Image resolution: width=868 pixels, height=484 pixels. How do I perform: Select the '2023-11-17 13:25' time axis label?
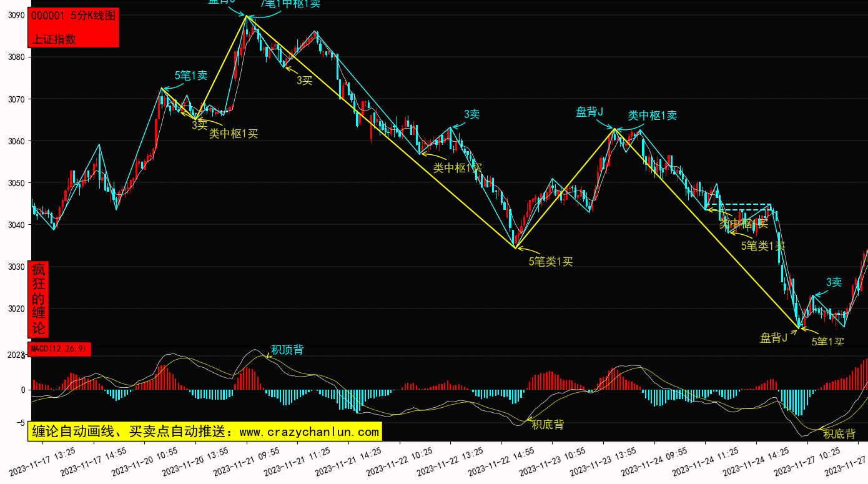43,461
